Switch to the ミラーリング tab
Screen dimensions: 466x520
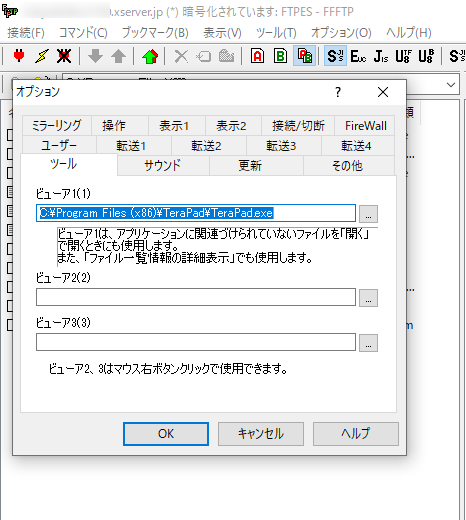57,126
